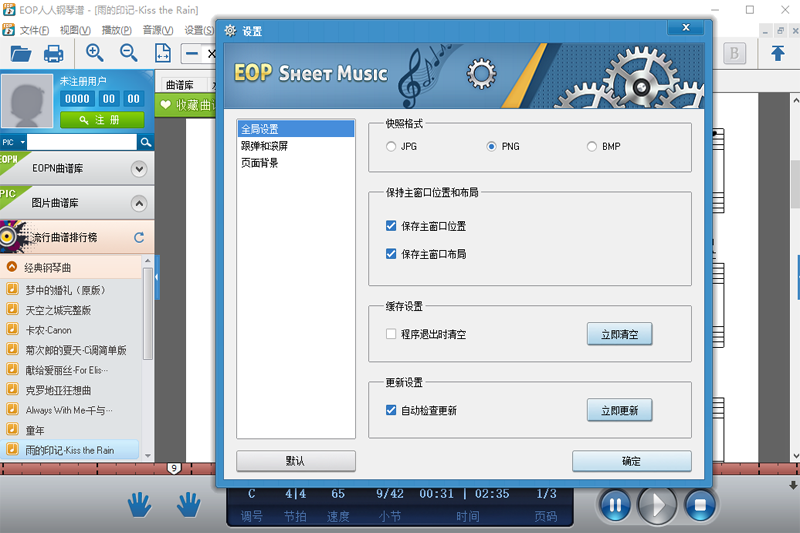Select JPG snapshot format
Viewport: 800px width, 533px height.
point(391,146)
